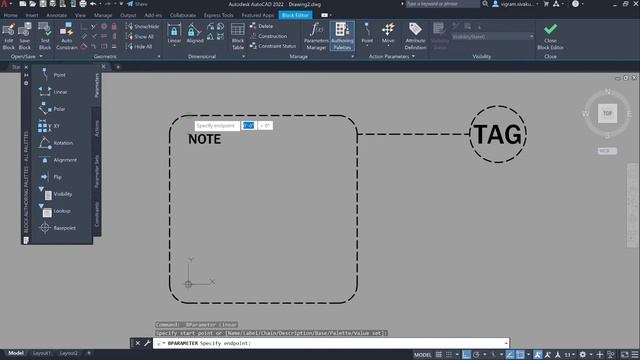Image resolution: width=640 pixels, height=360 pixels.
Task: Expand the Action Parameters panel
Action: (x=392, y=56)
